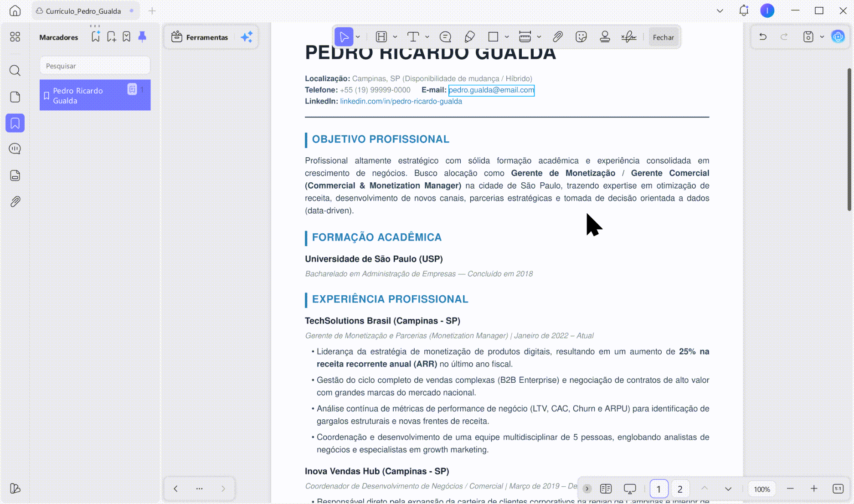Viewport: 854px width, 504px height.
Task: Open bookmarks panel sidebar icon
Action: (15, 123)
